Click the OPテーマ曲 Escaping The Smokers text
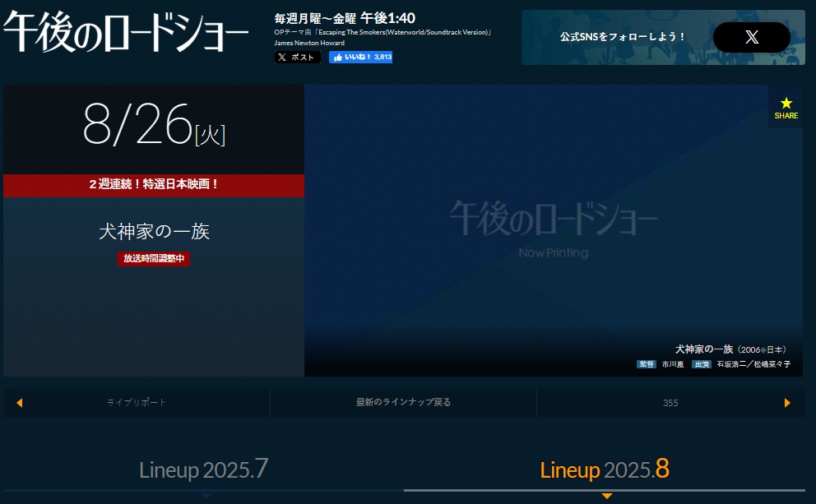Screen dimensions: 816x504 382,32
